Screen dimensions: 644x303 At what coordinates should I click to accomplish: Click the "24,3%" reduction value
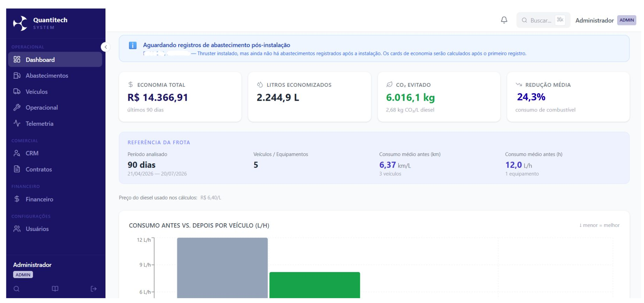click(531, 97)
